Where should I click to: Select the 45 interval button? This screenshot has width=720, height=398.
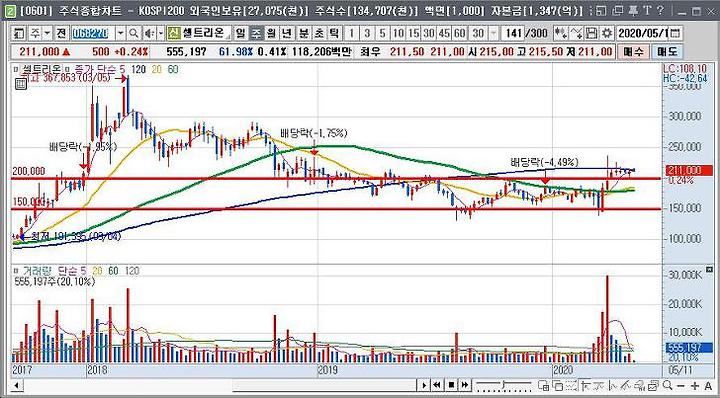tap(444, 33)
